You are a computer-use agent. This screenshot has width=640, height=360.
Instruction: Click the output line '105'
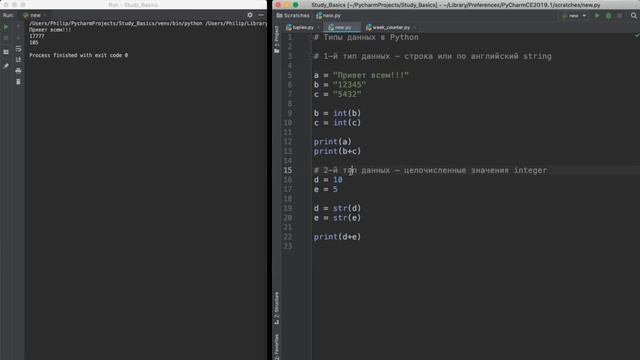(34, 42)
